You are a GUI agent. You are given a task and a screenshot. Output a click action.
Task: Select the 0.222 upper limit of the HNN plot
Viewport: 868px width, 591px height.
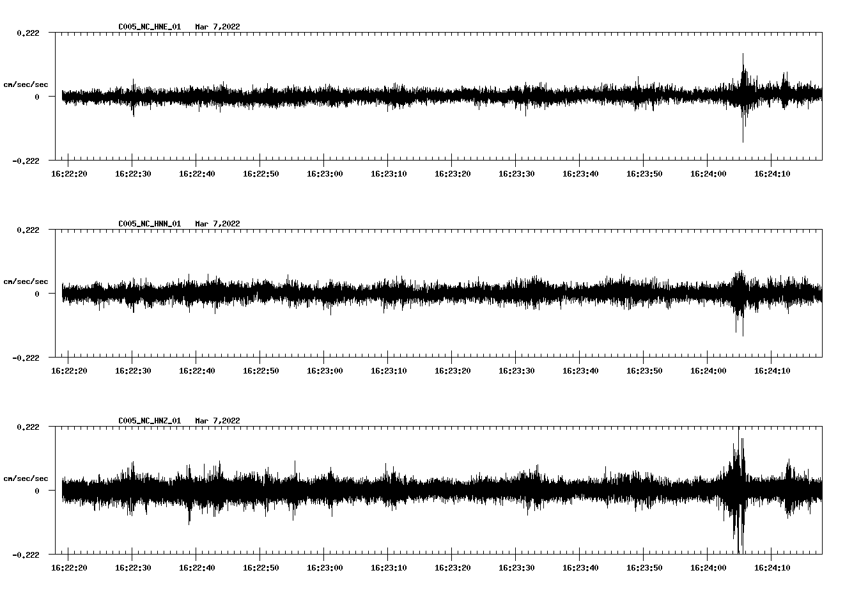click(27, 230)
